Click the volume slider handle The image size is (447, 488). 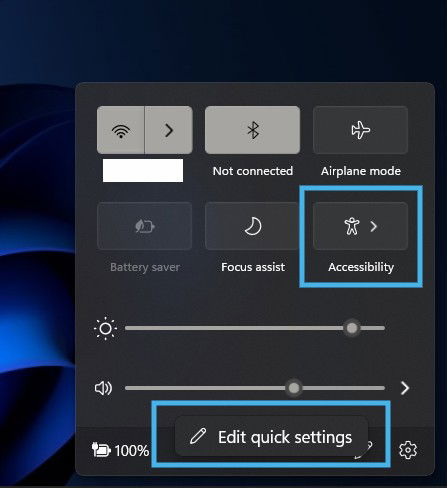coord(294,388)
